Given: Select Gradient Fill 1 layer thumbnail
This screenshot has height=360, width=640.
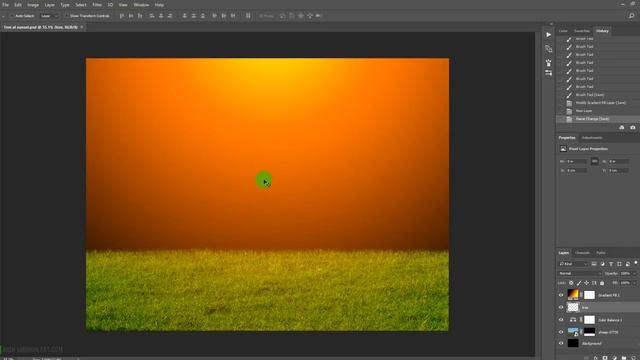Looking at the screenshot, I should coord(573,294).
